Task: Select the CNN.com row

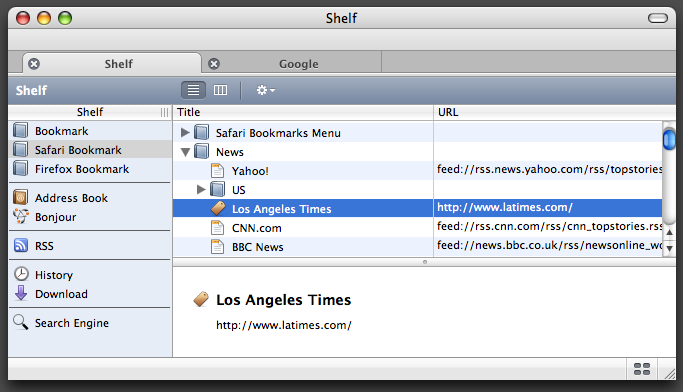Action: 417,227
